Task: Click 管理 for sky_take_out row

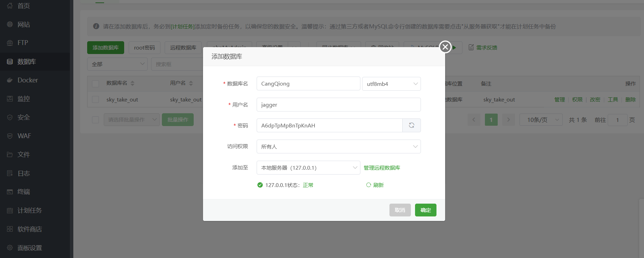Action: 560,99
